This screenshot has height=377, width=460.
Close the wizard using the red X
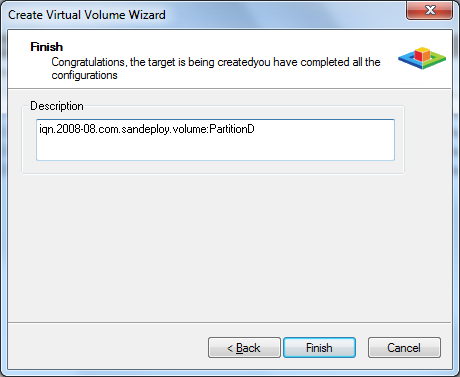point(429,10)
